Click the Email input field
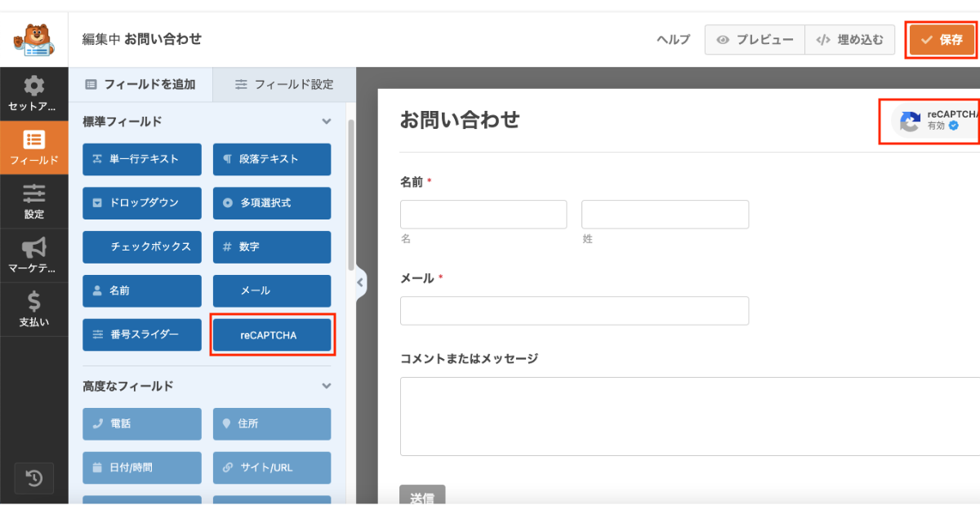 [x=574, y=311]
